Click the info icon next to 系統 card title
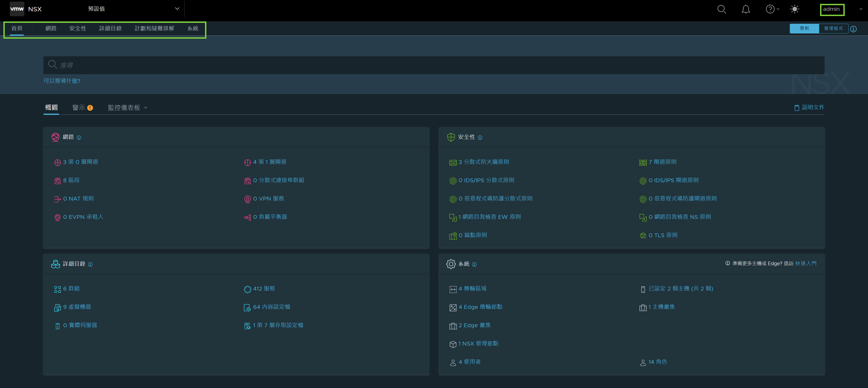The image size is (868, 388). 474,264
